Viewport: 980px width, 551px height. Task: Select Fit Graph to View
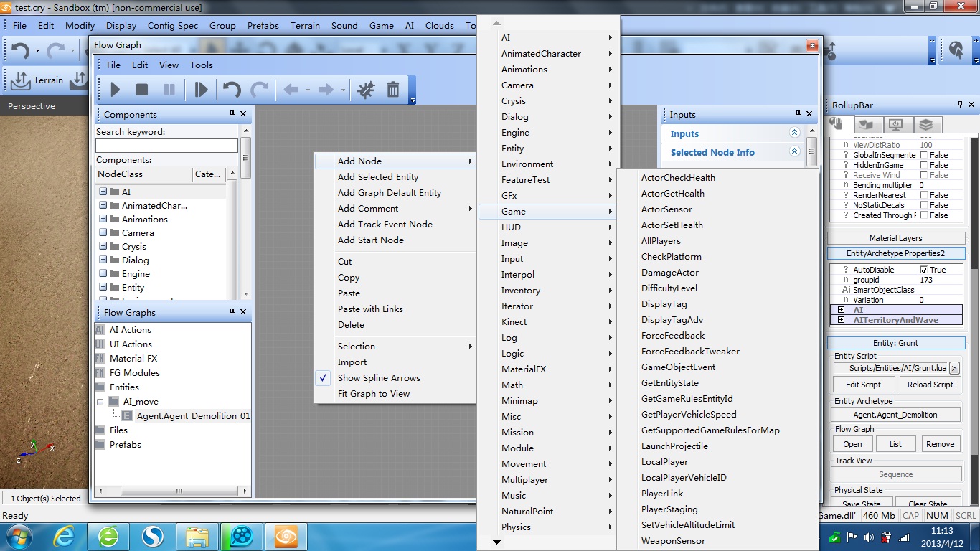pos(395,394)
